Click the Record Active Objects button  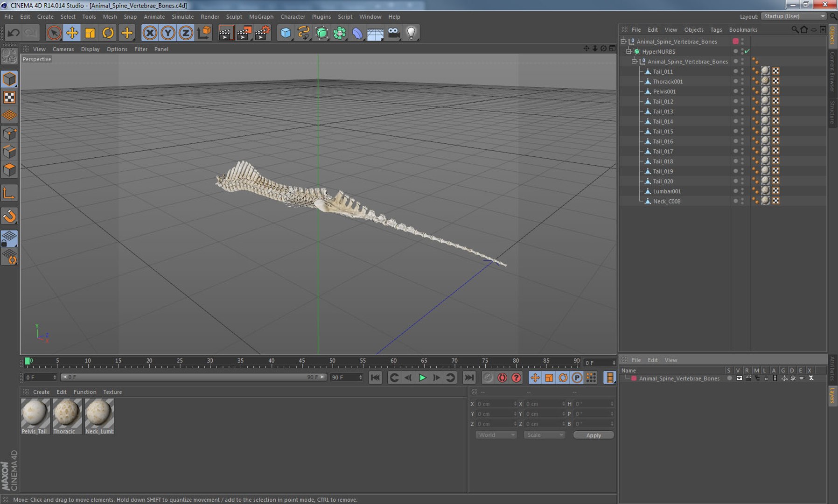tap(488, 378)
